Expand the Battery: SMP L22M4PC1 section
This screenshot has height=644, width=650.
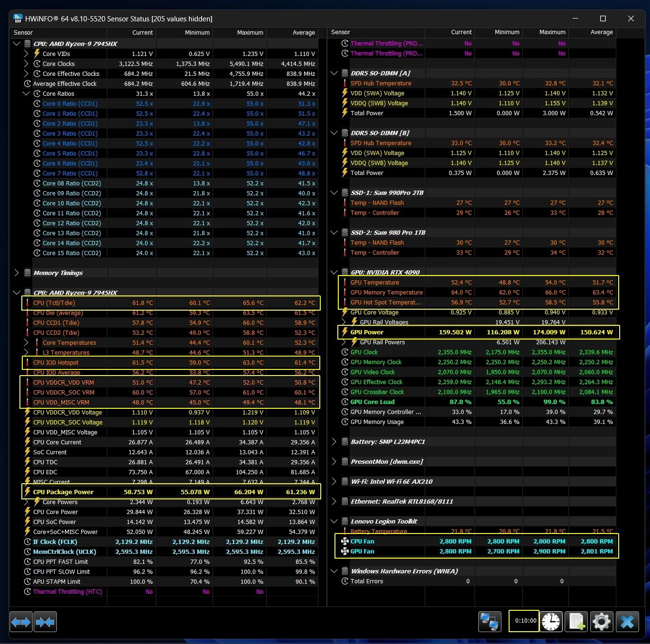334,442
